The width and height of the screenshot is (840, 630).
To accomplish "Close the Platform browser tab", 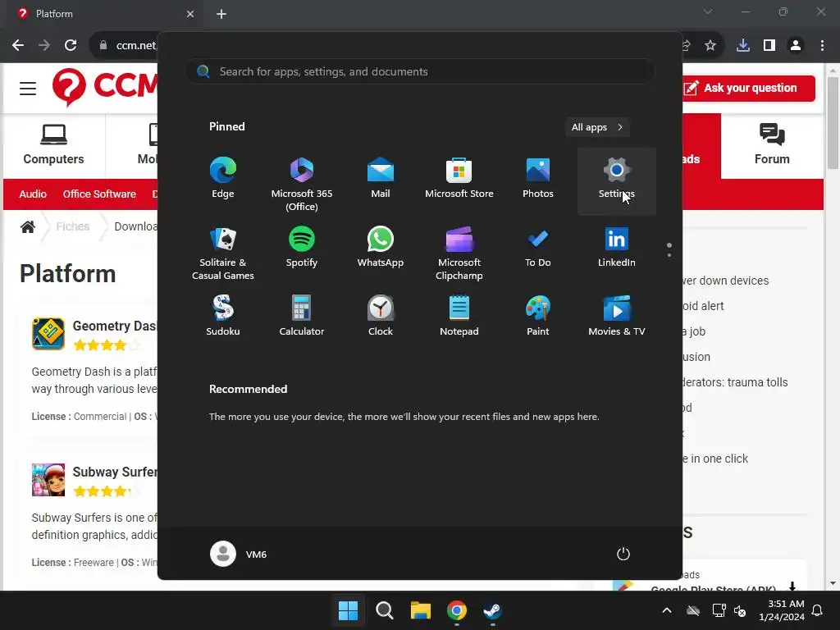I will click(190, 14).
